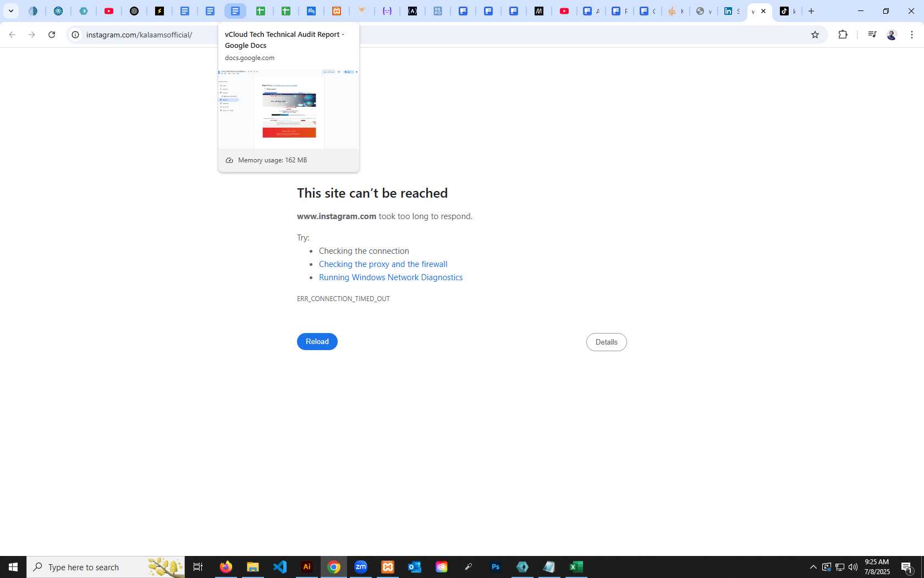This screenshot has width=924, height=578.
Task: Open the Chrome profile avatar
Action: (892, 35)
